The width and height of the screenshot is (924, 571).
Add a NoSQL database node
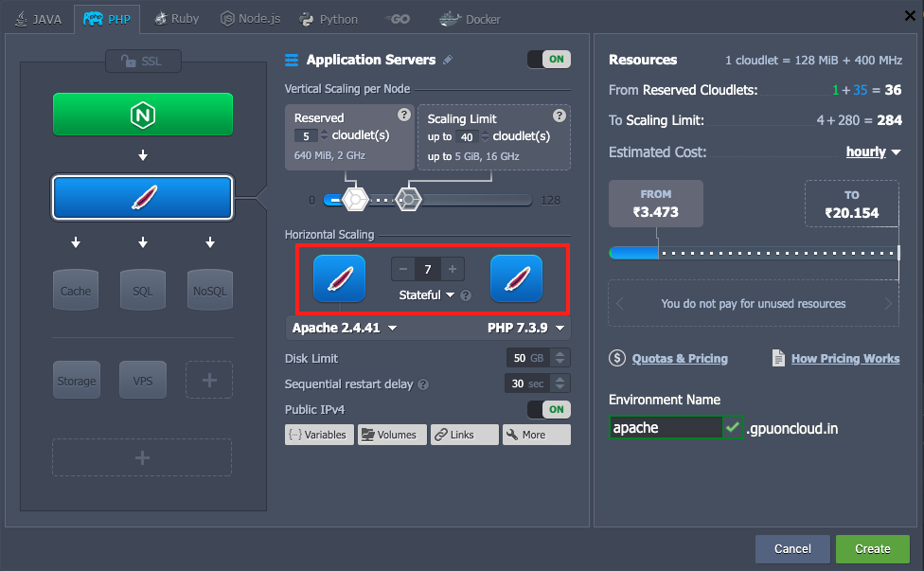209,290
